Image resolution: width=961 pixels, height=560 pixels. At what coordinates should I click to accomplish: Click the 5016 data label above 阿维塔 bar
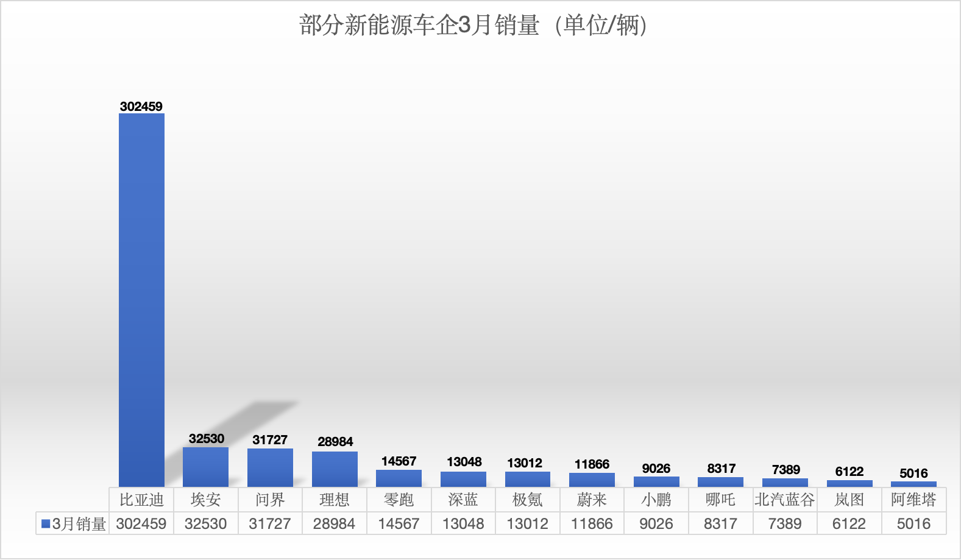click(x=914, y=473)
